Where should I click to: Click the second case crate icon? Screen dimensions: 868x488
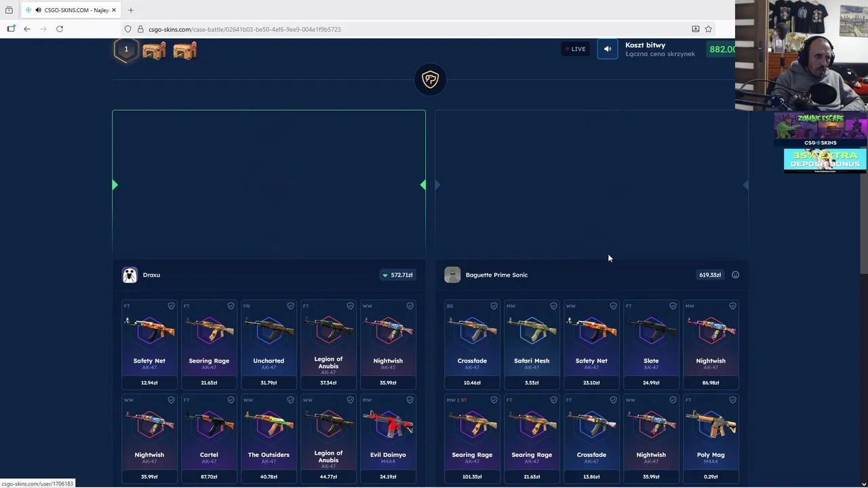184,50
